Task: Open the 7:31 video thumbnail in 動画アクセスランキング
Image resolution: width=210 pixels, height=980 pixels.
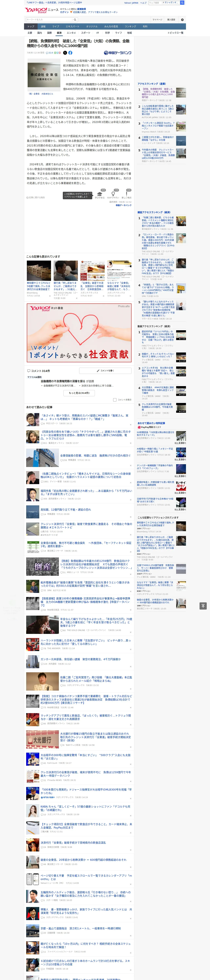Action: click(x=181, y=335)
